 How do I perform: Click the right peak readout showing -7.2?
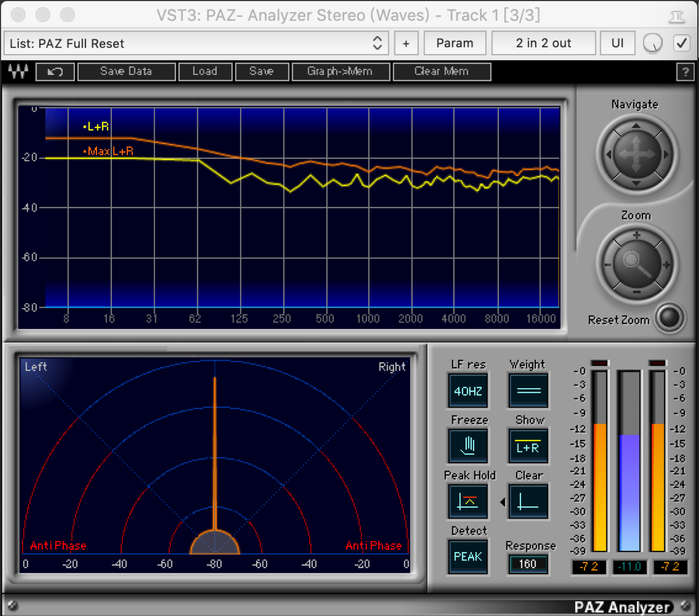point(670,567)
